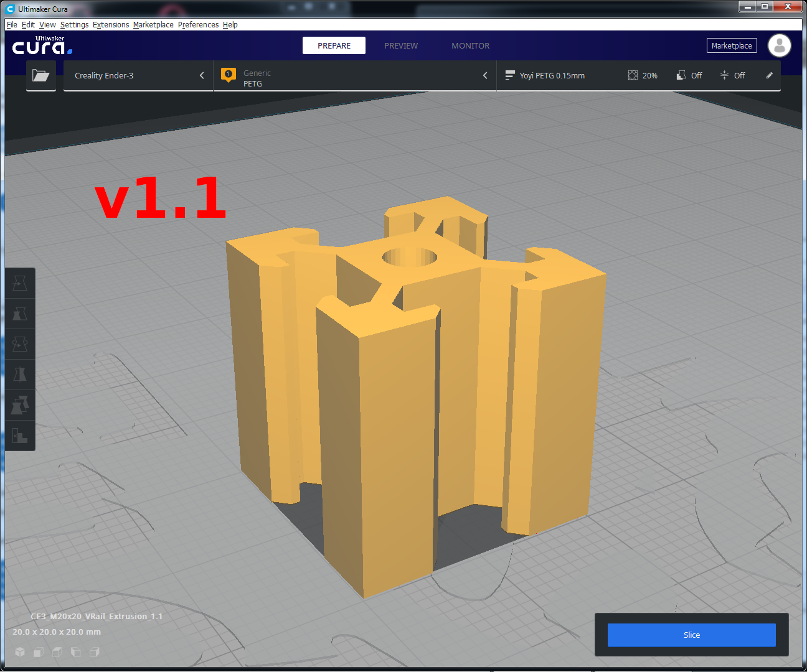Switch to top view cube icon
The height and width of the screenshot is (672, 807).
click(57, 651)
